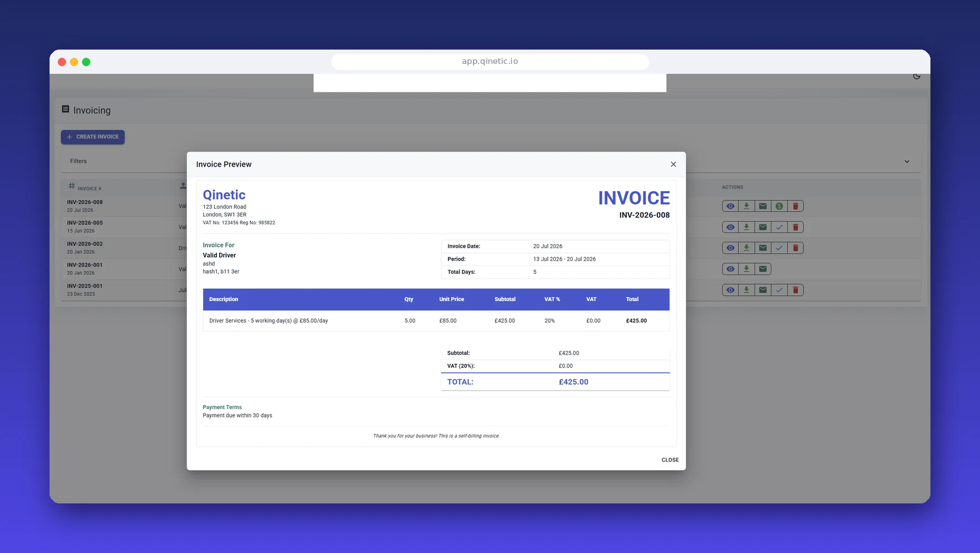Click the Driver Services line item description
980x553 pixels.
click(269, 321)
